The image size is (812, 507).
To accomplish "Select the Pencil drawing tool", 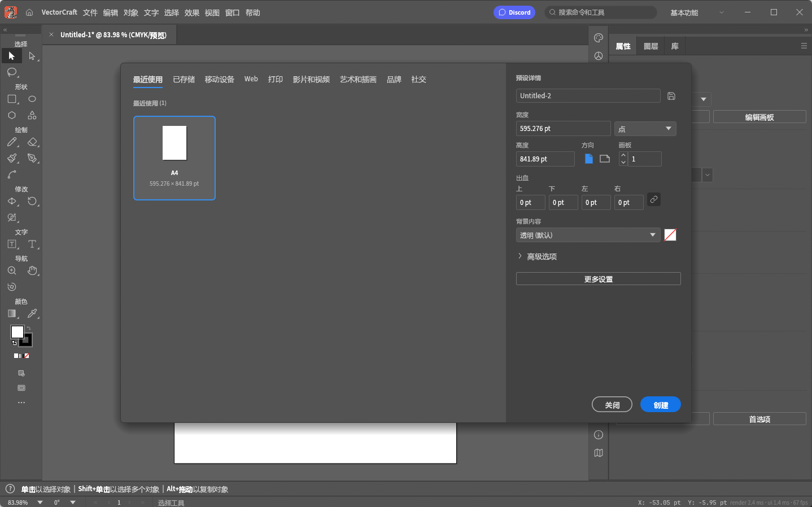I will coord(12,142).
